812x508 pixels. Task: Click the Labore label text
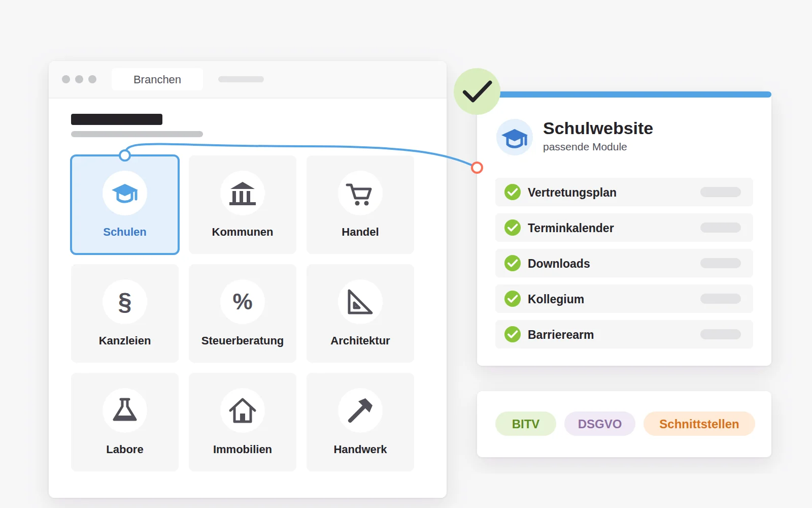(x=125, y=449)
